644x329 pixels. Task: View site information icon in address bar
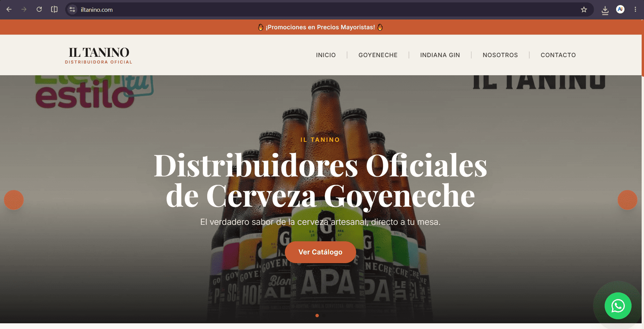pos(72,9)
